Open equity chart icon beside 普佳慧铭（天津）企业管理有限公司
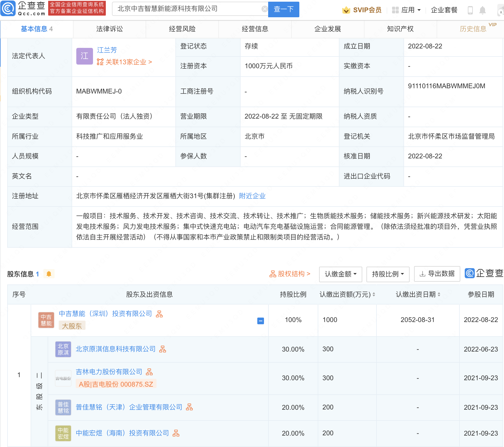This screenshot has height=447, width=504. tap(189, 407)
